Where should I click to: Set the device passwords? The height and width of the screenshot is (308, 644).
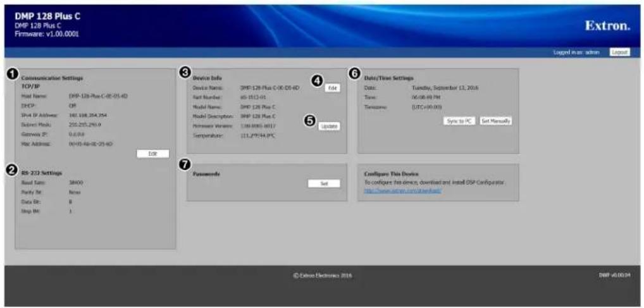(324, 183)
